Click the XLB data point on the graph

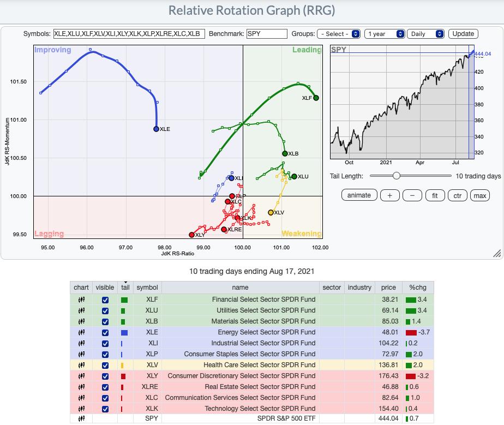[285, 154]
